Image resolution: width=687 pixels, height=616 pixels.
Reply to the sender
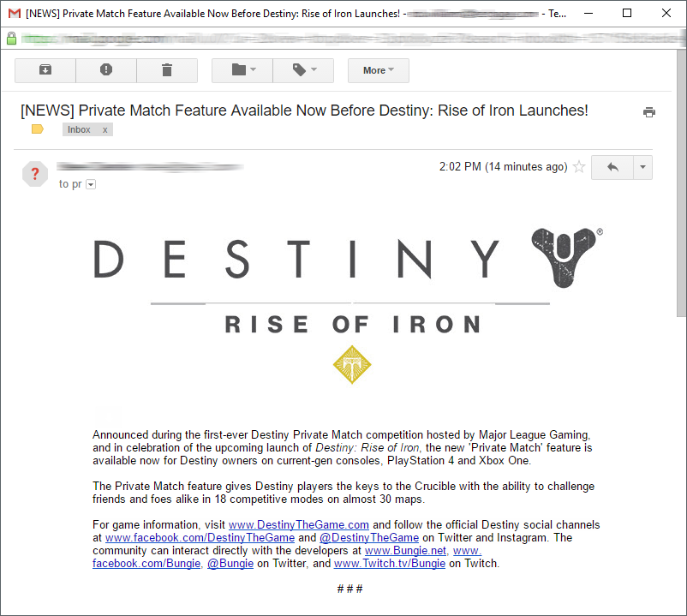tap(610, 167)
